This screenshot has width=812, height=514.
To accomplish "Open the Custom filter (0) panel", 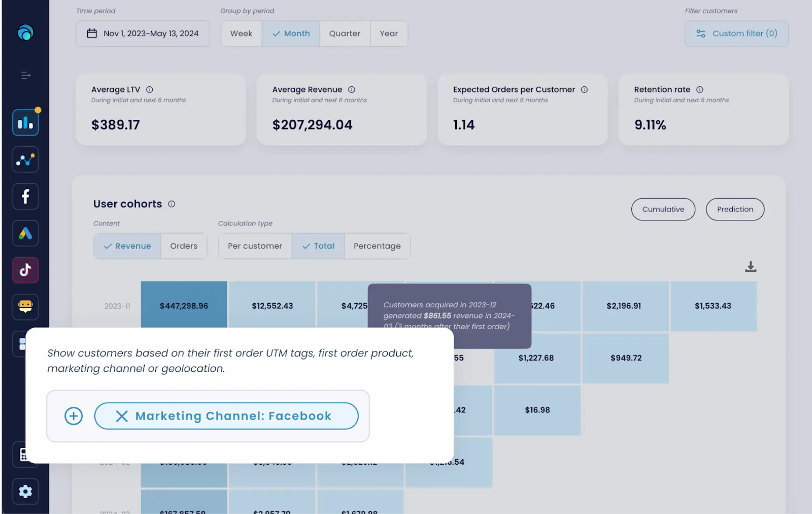I will 736,34.
